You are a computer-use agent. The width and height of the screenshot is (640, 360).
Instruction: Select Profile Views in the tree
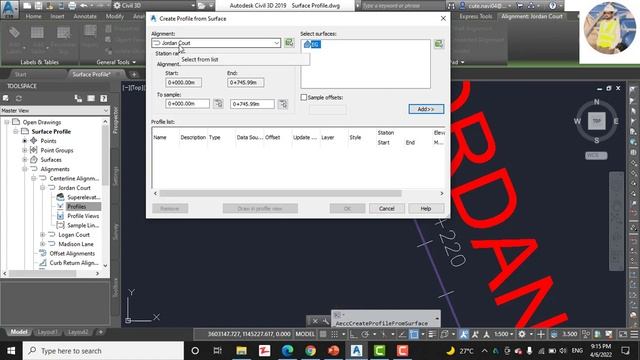pos(83,216)
